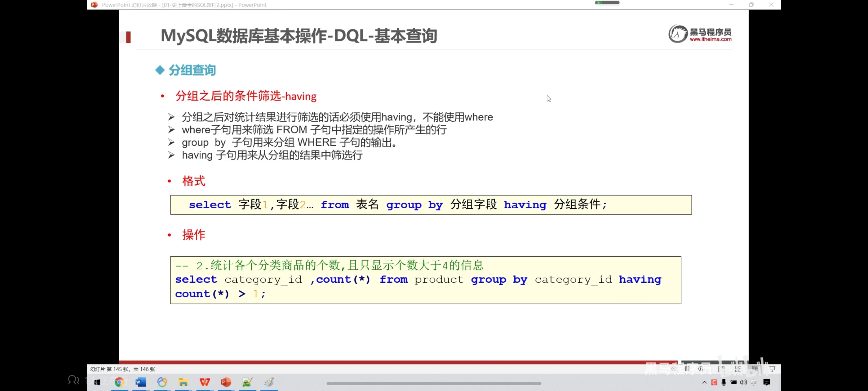Switch to normal view in status bar
Screen dimensions: 868x391
[x=721, y=369]
